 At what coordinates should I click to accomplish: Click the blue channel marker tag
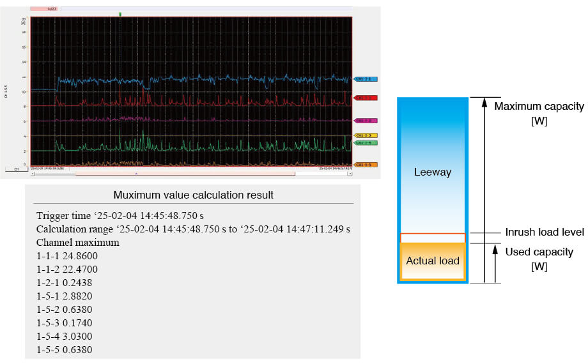point(366,79)
